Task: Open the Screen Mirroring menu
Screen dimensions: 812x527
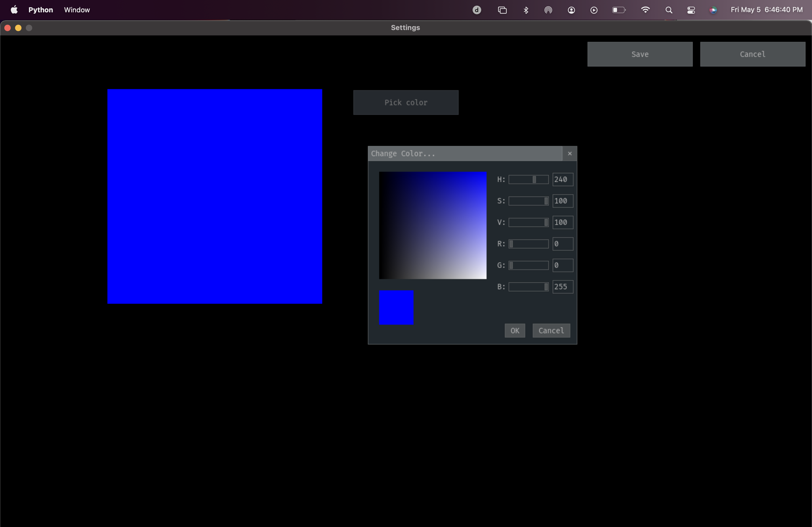Action: (502, 10)
